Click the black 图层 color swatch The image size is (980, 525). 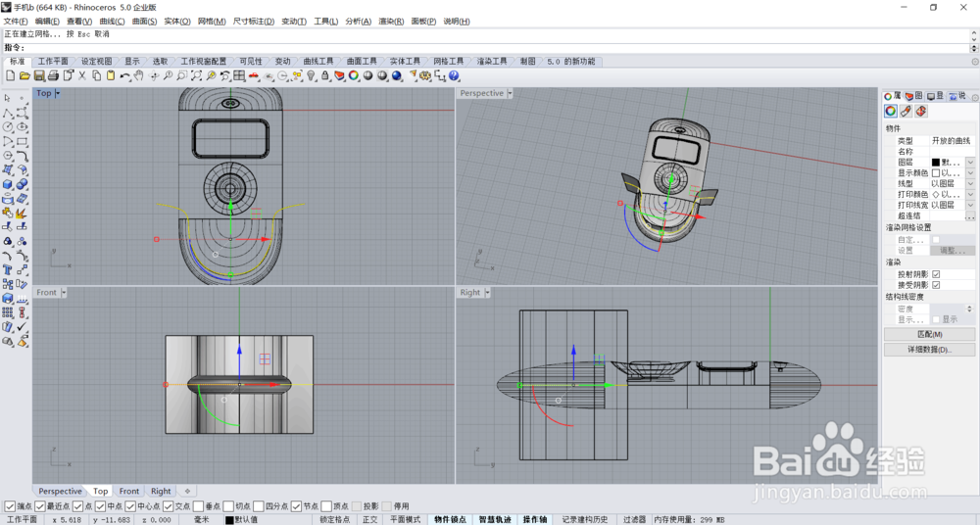click(936, 163)
